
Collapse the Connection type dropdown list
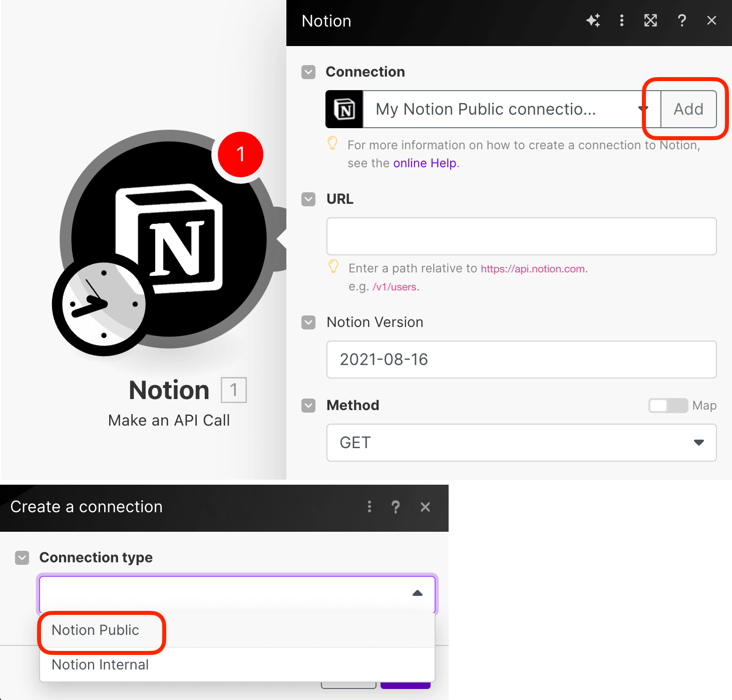click(x=418, y=594)
